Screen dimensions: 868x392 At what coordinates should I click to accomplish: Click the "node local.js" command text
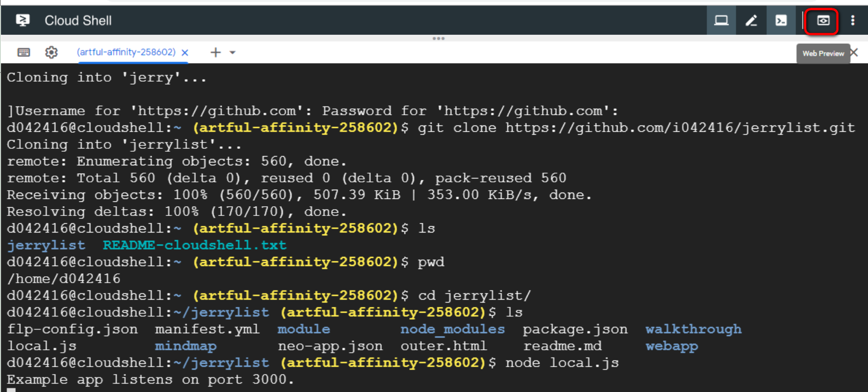tap(562, 363)
